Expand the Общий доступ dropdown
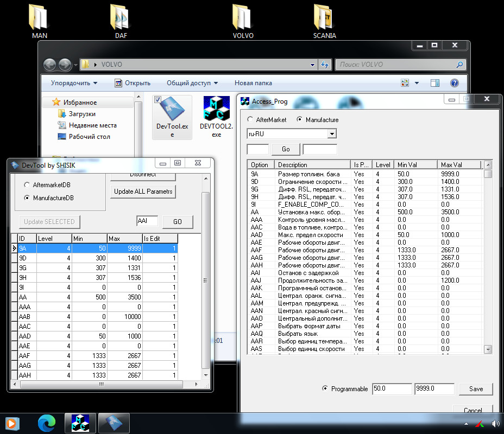Viewport: 504px width, 434px height. (x=192, y=83)
